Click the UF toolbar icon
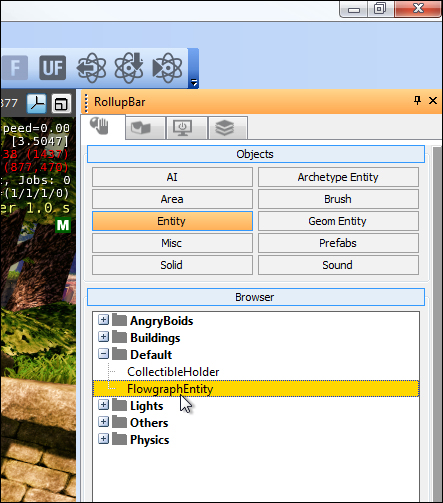The image size is (443, 503). tap(52, 68)
